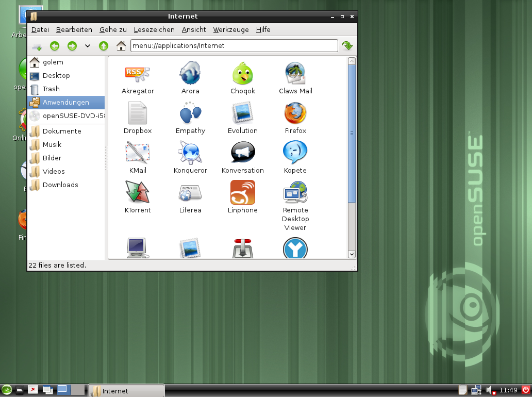Image resolution: width=532 pixels, height=397 pixels.
Task: Open the Konqueror browser icon
Action: coord(190,153)
